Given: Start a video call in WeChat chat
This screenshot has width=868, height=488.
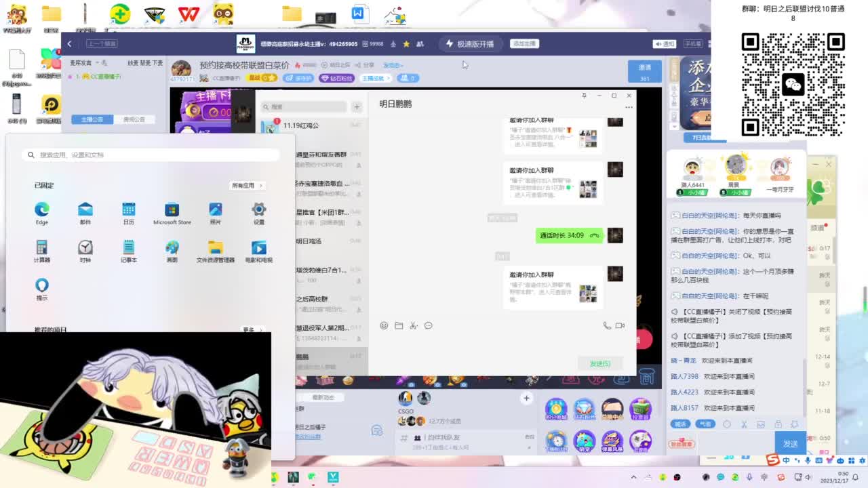Looking at the screenshot, I should (x=620, y=325).
